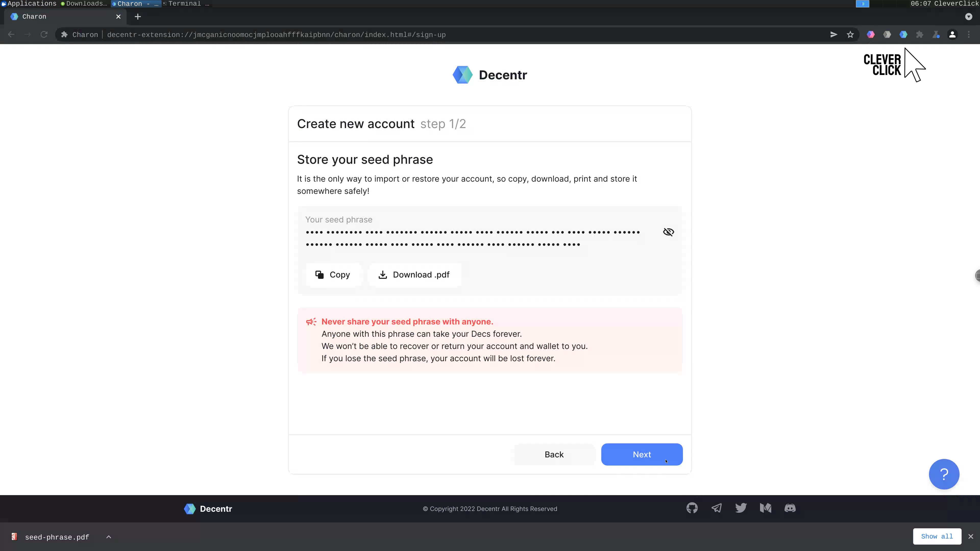Download seed phrase as .pdf
The width and height of the screenshot is (980, 551).
pos(414,274)
